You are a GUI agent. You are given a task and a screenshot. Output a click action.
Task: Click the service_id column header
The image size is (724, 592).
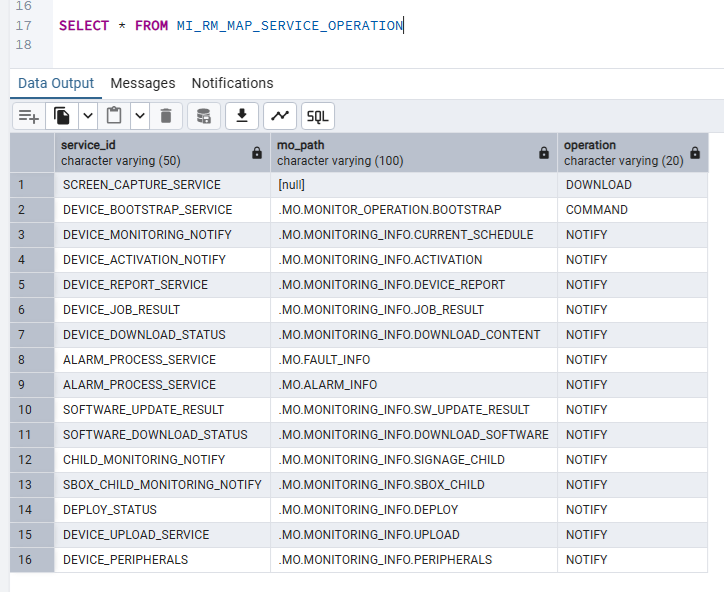150,152
